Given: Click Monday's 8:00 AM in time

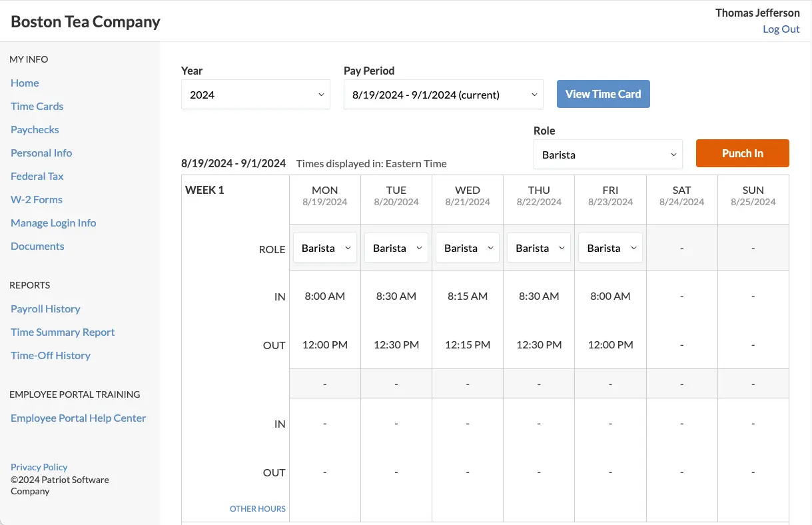Looking at the screenshot, I should pyautogui.click(x=325, y=296).
